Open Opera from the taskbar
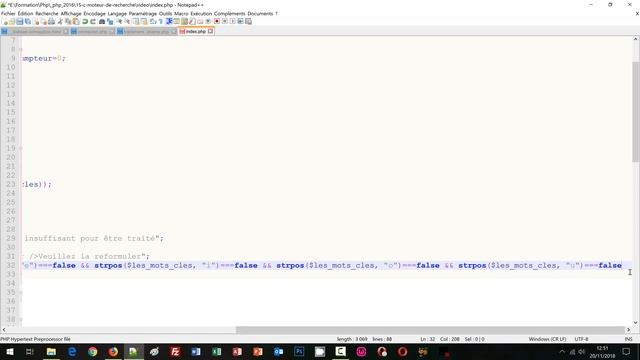 (x=402, y=351)
